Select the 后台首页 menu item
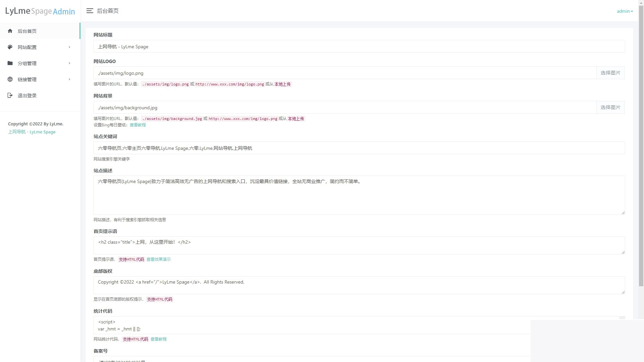644x362 pixels. 27,31
